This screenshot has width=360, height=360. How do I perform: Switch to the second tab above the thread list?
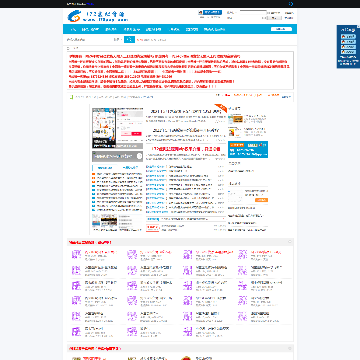pos(130,168)
